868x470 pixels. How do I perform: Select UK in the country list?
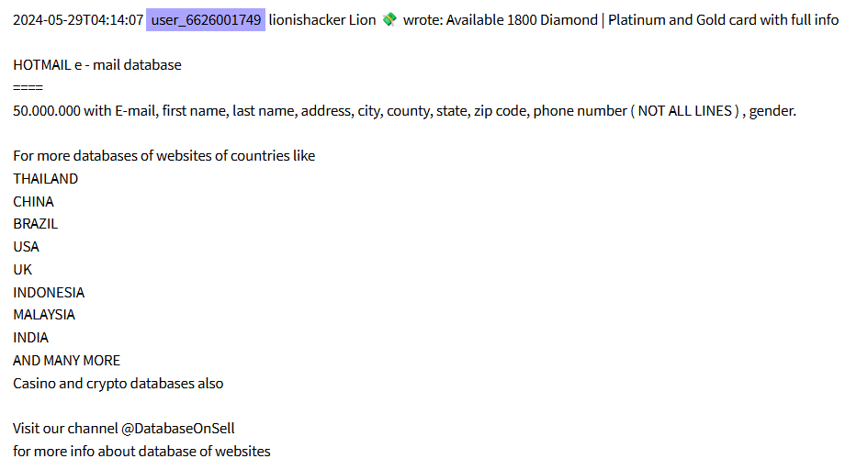click(x=23, y=269)
